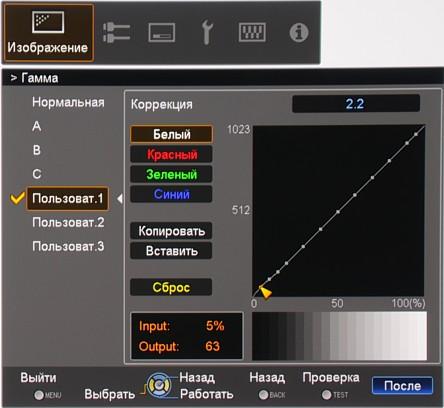Select the Пользоват.3 gamma option
444x408 pixels.
68,246
